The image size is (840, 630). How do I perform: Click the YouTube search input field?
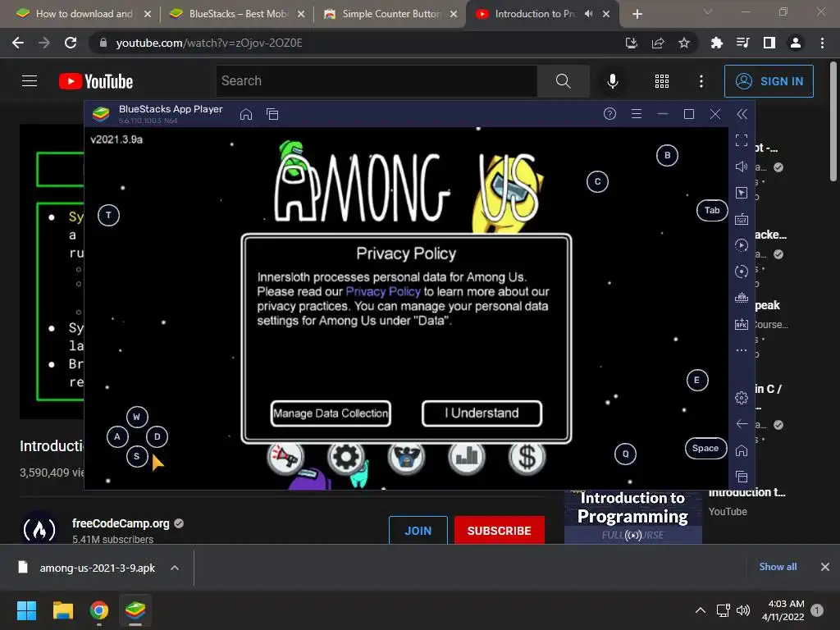[377, 81]
